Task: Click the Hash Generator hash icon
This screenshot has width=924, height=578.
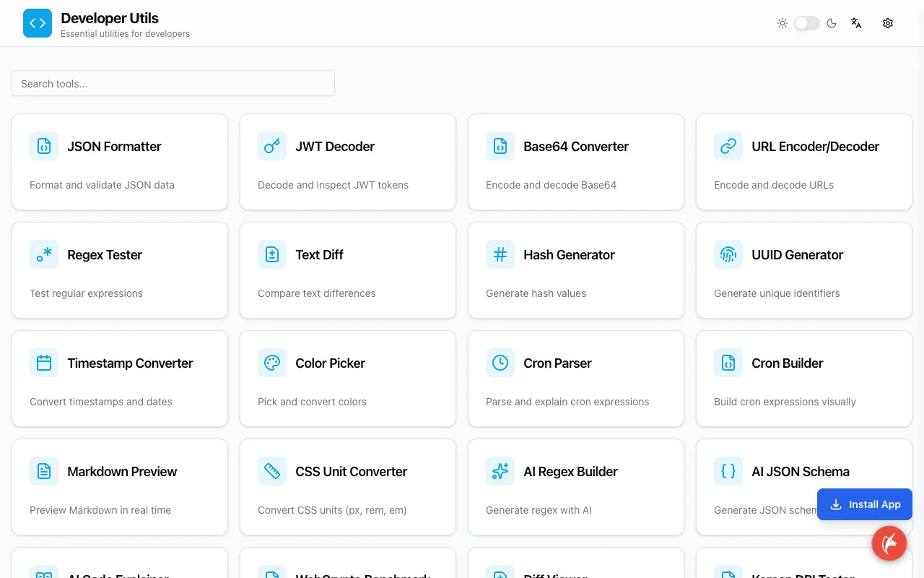Action: 500,254
